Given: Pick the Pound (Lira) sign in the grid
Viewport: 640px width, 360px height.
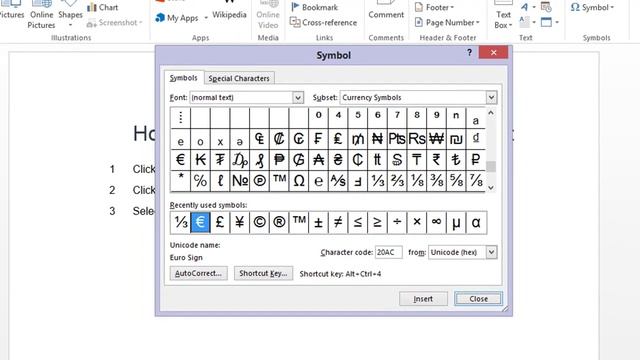Looking at the screenshot, I should pos(338,139).
